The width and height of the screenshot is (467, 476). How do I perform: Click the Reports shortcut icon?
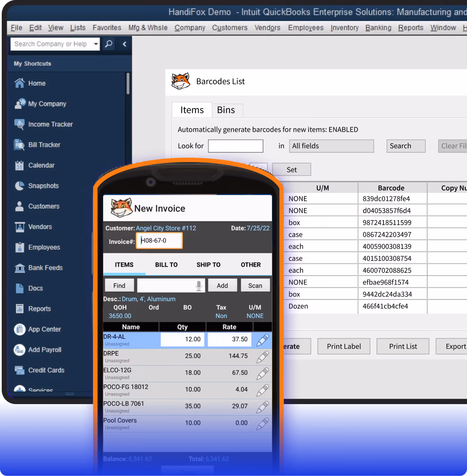click(19, 309)
